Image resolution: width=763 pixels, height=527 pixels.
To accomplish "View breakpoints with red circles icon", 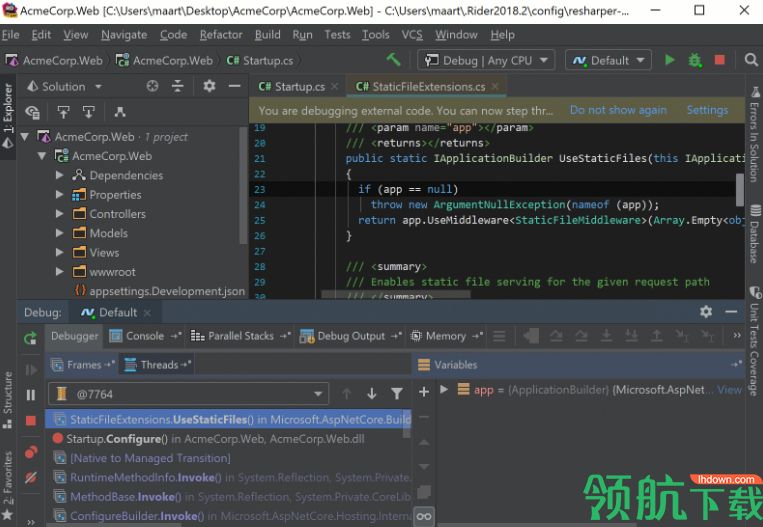I will point(31,452).
